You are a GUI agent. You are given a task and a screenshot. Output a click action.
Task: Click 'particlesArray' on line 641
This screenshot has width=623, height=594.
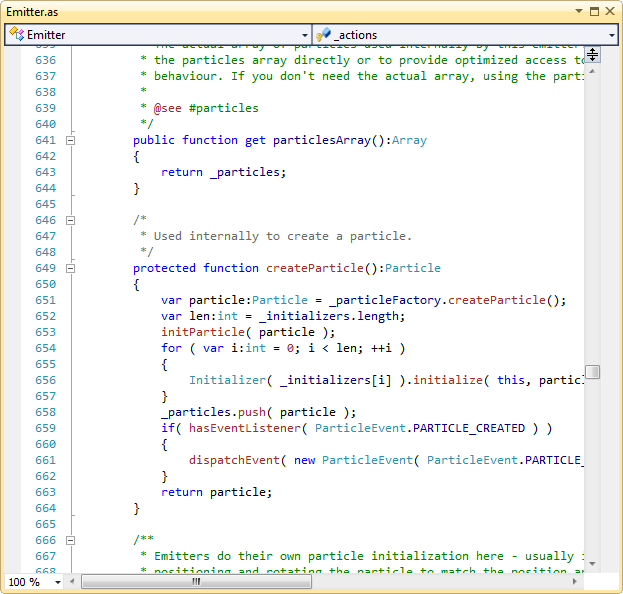[322, 140]
